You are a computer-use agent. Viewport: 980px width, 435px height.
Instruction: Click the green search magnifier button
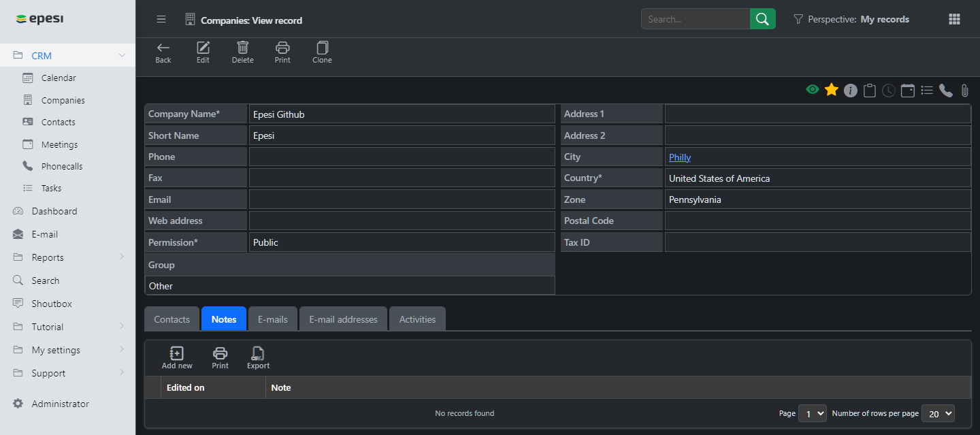click(763, 19)
